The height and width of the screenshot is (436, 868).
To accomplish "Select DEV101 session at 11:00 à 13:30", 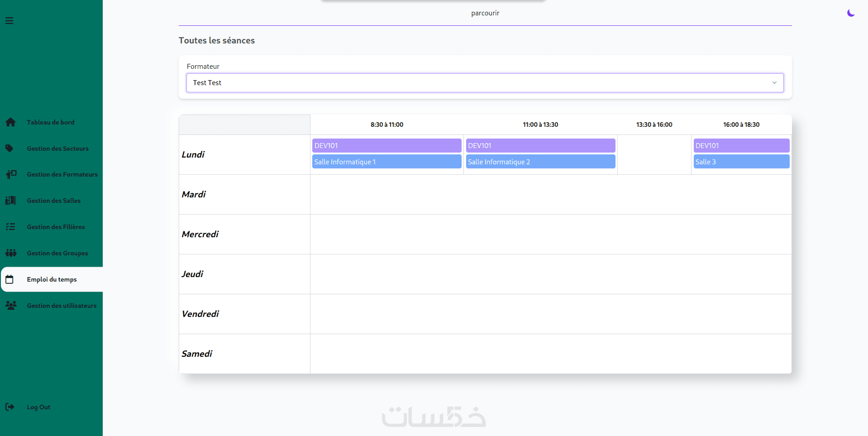I will [x=540, y=145].
